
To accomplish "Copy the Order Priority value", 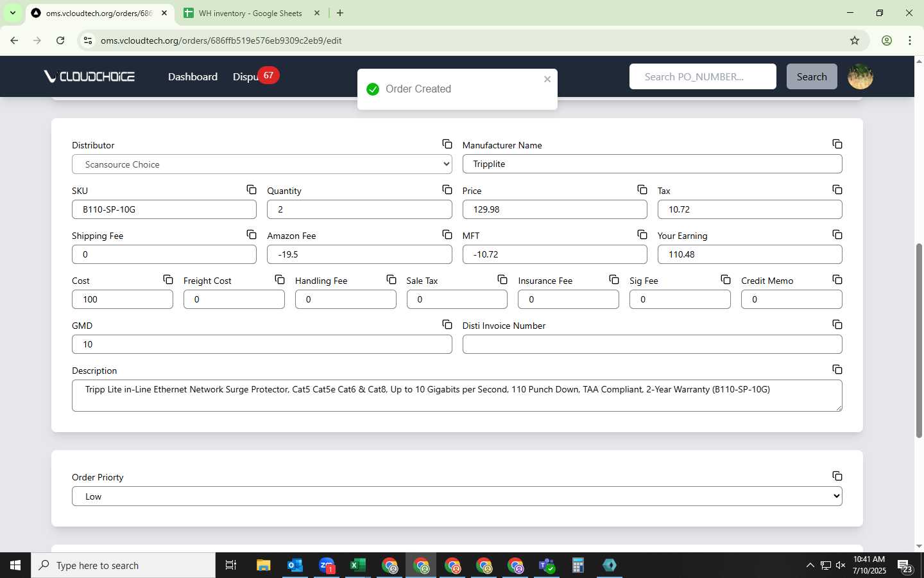I will [x=837, y=476].
